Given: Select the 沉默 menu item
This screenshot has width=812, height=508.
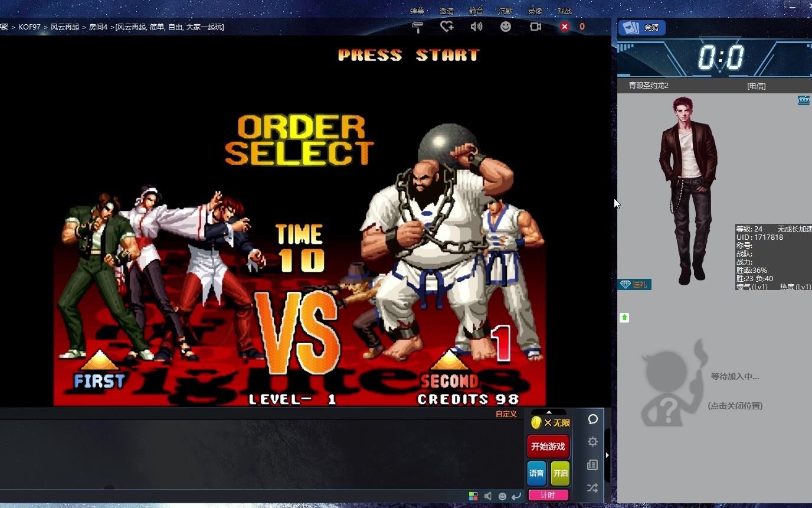Looking at the screenshot, I should [x=506, y=11].
